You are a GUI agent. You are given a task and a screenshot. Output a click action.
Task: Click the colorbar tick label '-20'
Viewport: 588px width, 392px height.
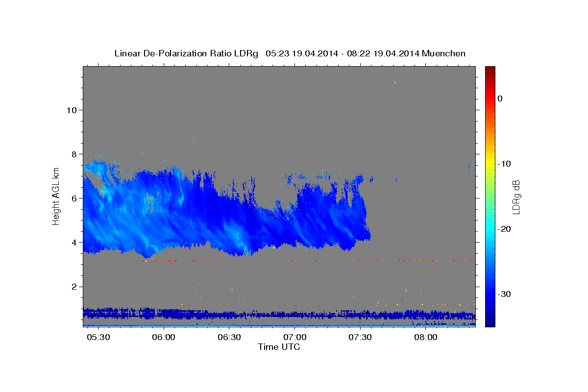504,229
